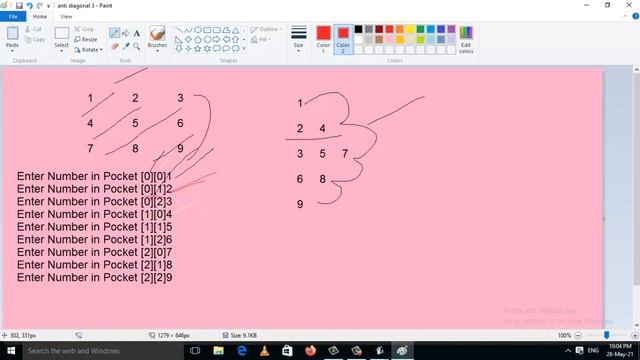This screenshot has height=360, width=640.
Task: Choose the Line shape
Action: (x=178, y=30)
